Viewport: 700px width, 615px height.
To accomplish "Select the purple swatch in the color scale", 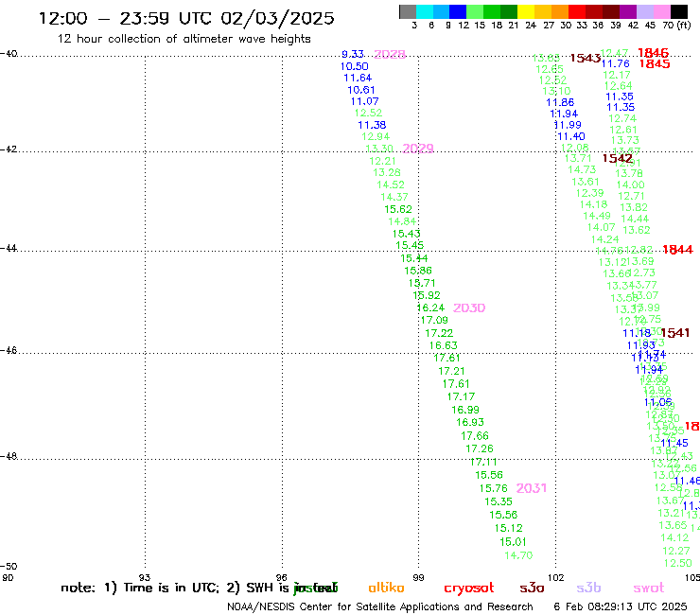I will (x=628, y=11).
